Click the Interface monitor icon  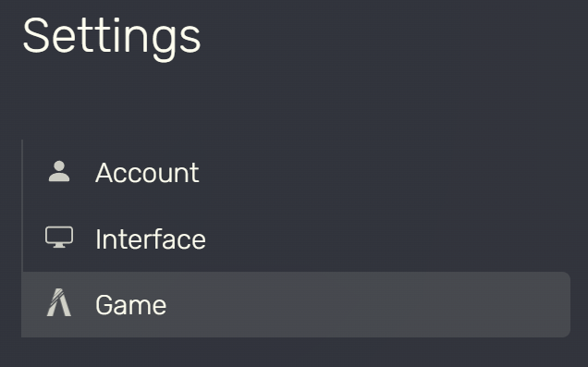click(x=59, y=237)
